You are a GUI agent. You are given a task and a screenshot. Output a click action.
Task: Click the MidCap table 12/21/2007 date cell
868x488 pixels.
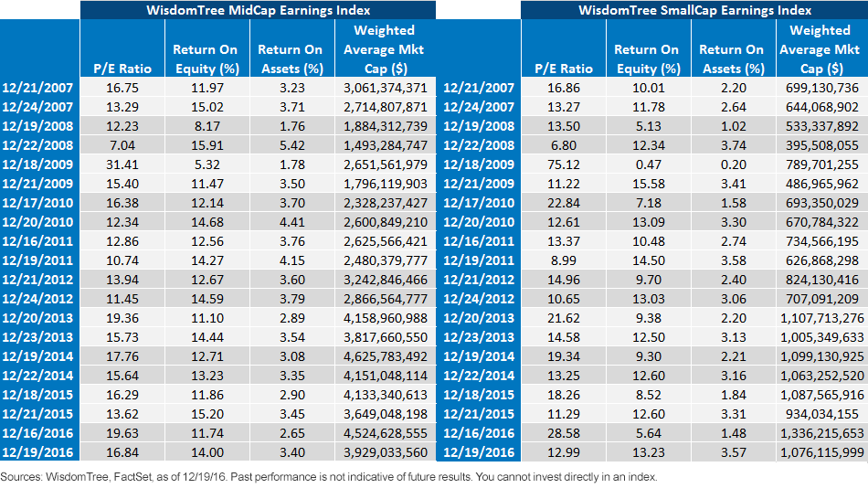pyautogui.click(x=37, y=88)
